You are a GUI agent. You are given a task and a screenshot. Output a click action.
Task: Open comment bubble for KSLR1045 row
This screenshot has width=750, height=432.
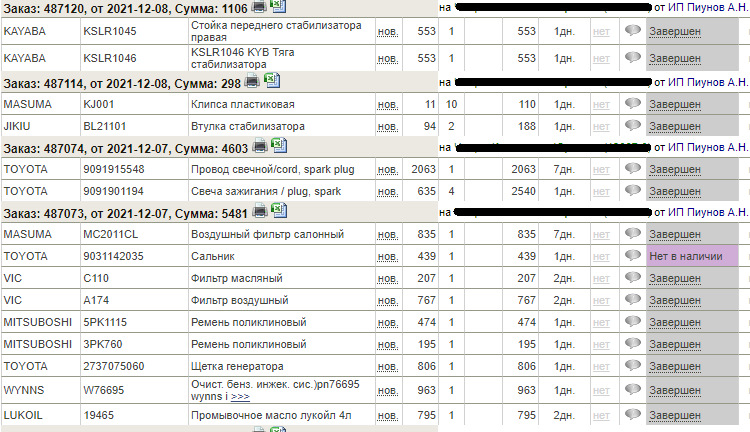632,31
